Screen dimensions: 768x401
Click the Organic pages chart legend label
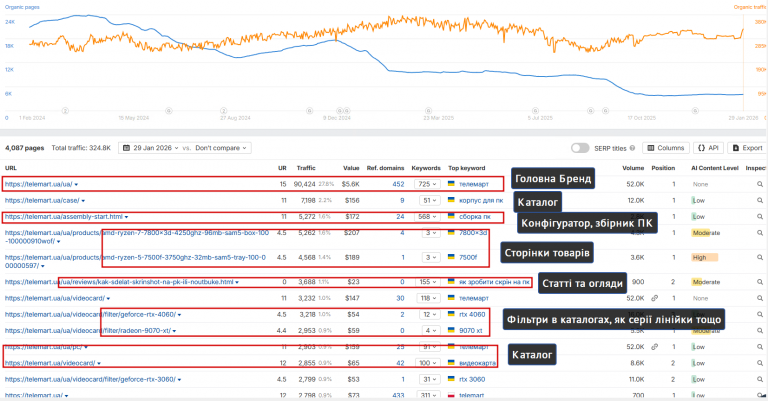(x=22, y=7)
